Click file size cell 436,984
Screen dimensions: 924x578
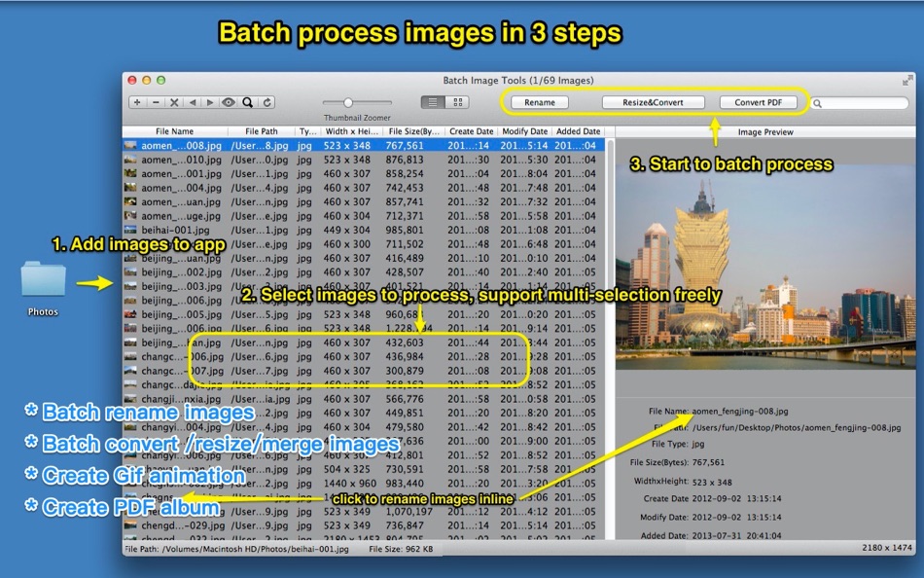[x=405, y=357]
